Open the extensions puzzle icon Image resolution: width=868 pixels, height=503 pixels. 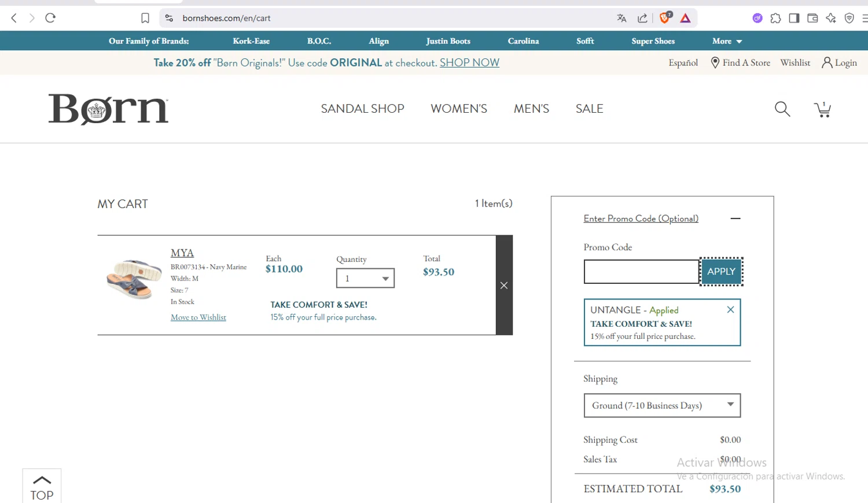coord(775,18)
